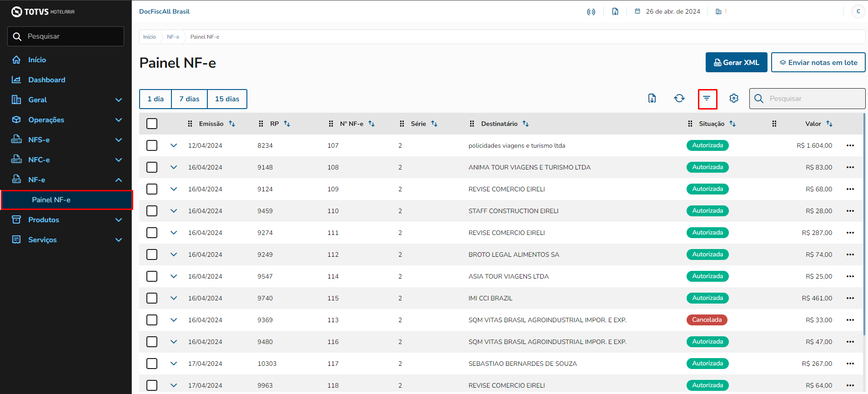Click the broadcast signal icon in top bar
Image resolution: width=868 pixels, height=394 pixels.
click(x=591, y=12)
